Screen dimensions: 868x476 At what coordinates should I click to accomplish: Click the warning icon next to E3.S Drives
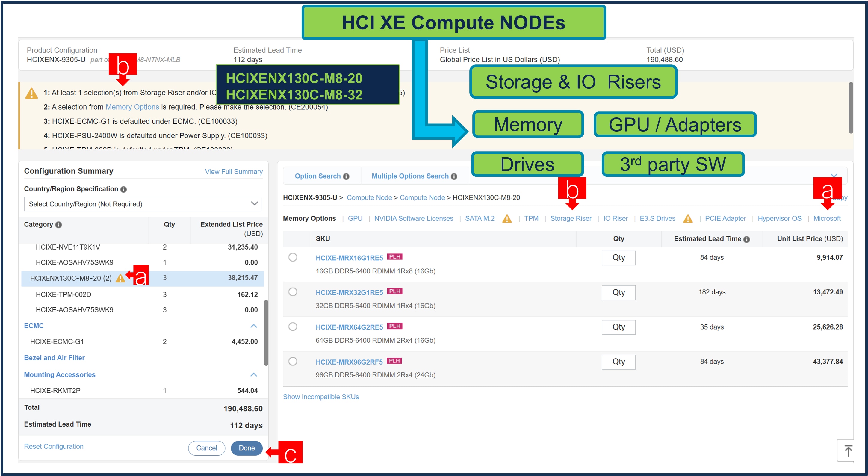pos(688,218)
